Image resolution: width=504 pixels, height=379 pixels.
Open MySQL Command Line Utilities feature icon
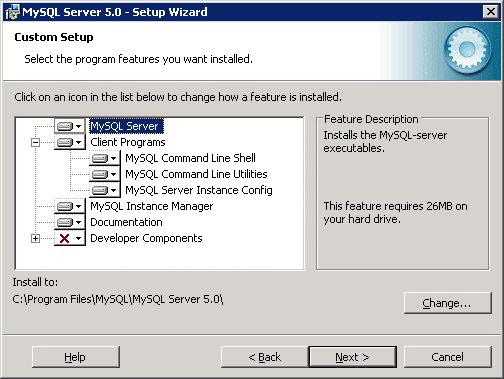click(x=105, y=174)
